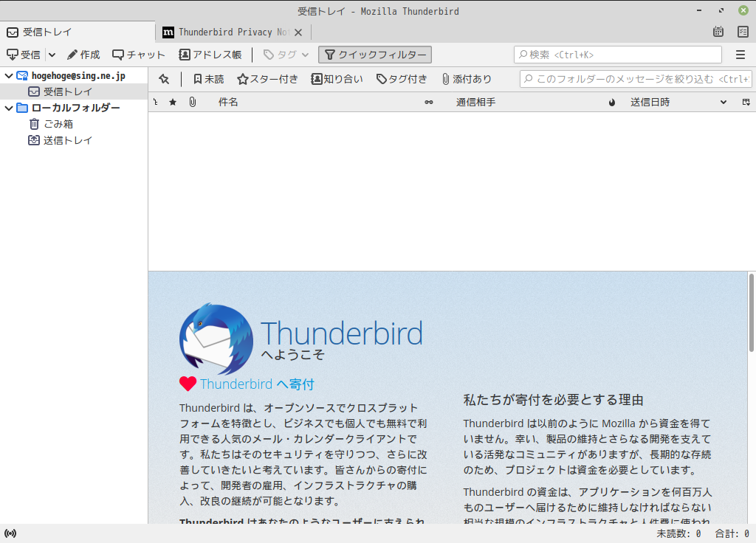The height and width of the screenshot is (543, 756).
Task: Open the 送信トレイ outbox folder
Action: (67, 141)
